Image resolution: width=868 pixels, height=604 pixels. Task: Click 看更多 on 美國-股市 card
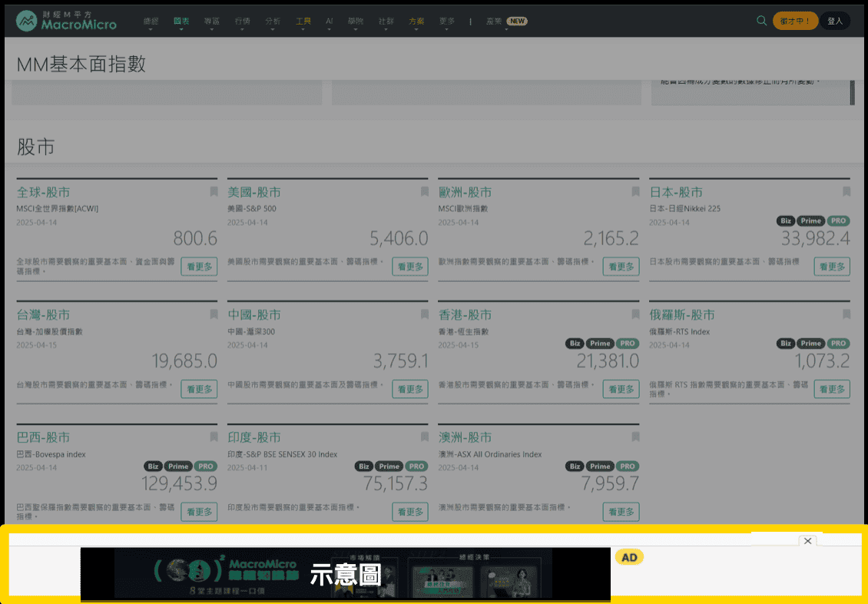[410, 267]
